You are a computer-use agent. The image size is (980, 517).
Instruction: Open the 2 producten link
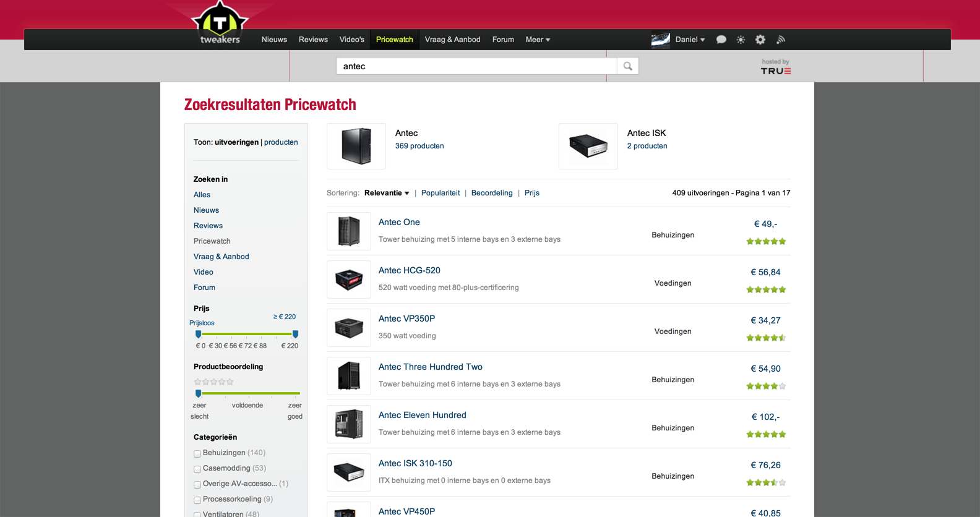coord(647,146)
